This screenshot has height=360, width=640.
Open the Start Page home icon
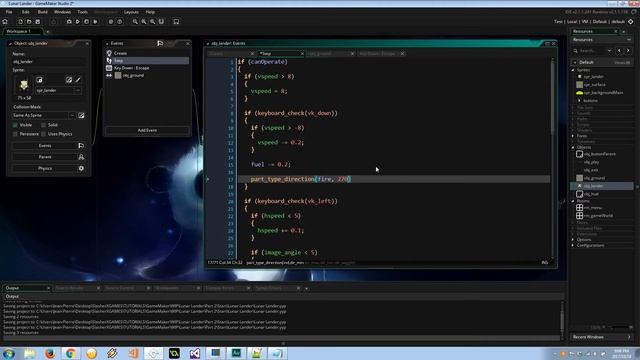(x=5, y=22)
